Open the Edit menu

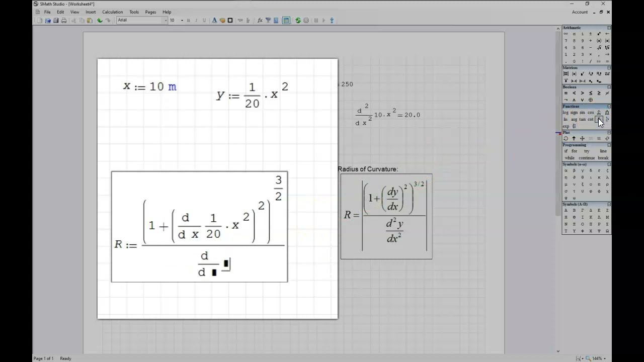[x=60, y=12]
